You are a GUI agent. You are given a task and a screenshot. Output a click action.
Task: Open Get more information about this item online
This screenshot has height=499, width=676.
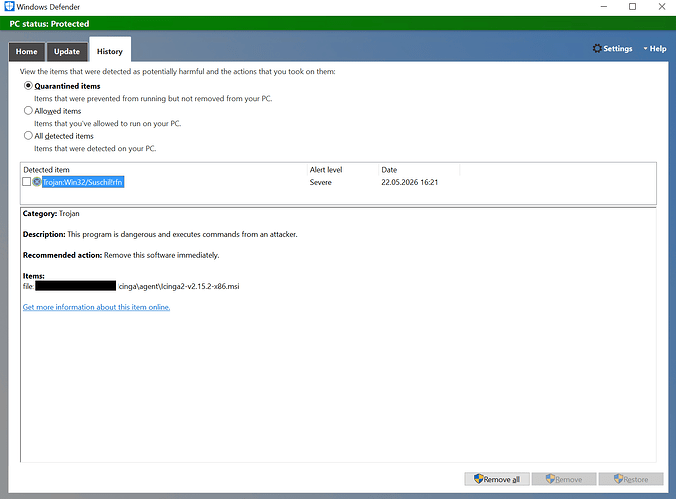[96, 307]
